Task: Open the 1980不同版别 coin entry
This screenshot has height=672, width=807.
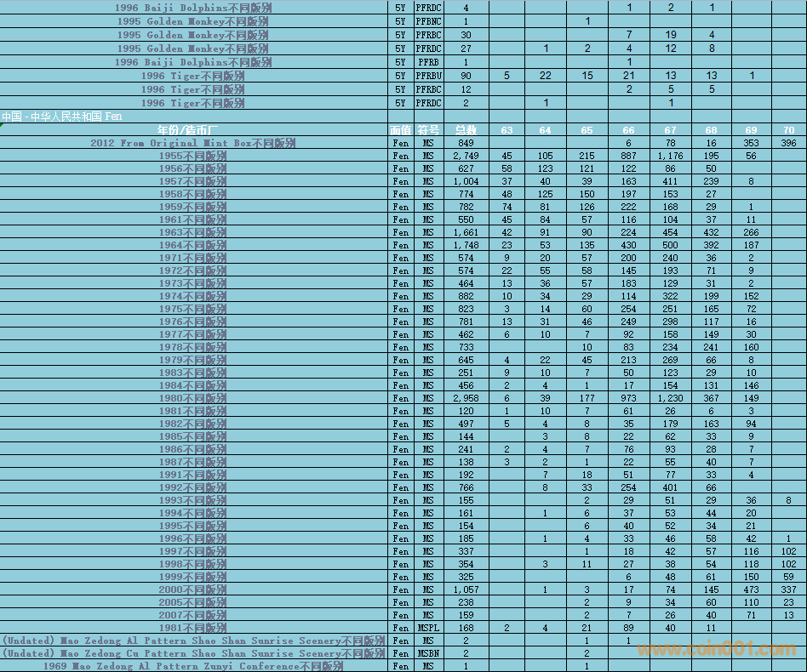Action: (x=193, y=398)
